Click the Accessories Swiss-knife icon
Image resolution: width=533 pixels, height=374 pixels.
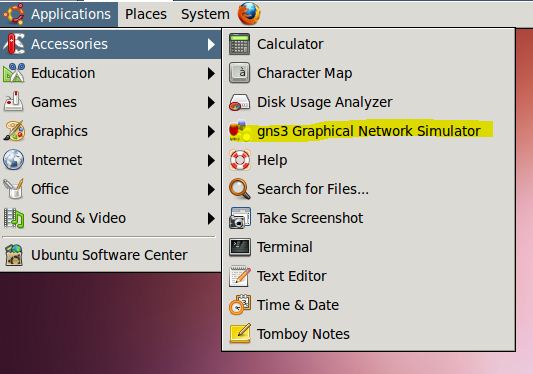click(14, 44)
